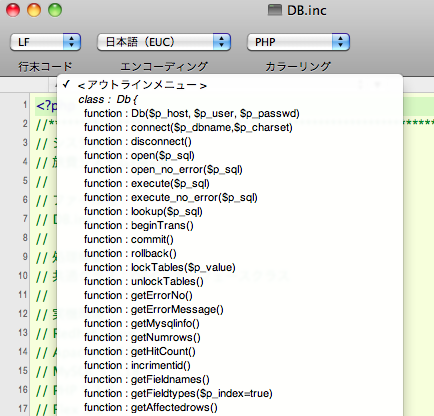Select function getFieldtypes($p_index=true)
The height and width of the screenshot is (416, 434).
(230, 393)
